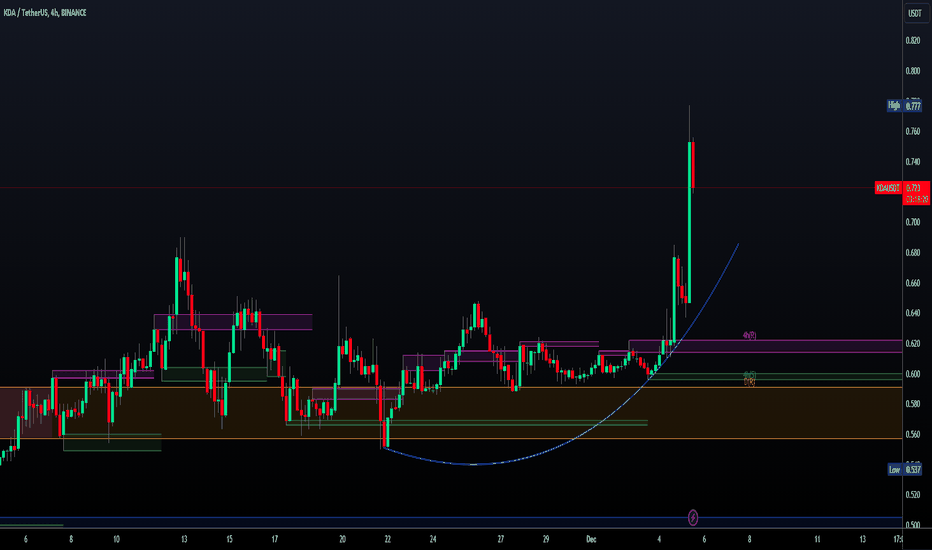Select the red horizontal current-price line
The width and height of the screenshot is (932, 550).
click(x=437, y=188)
